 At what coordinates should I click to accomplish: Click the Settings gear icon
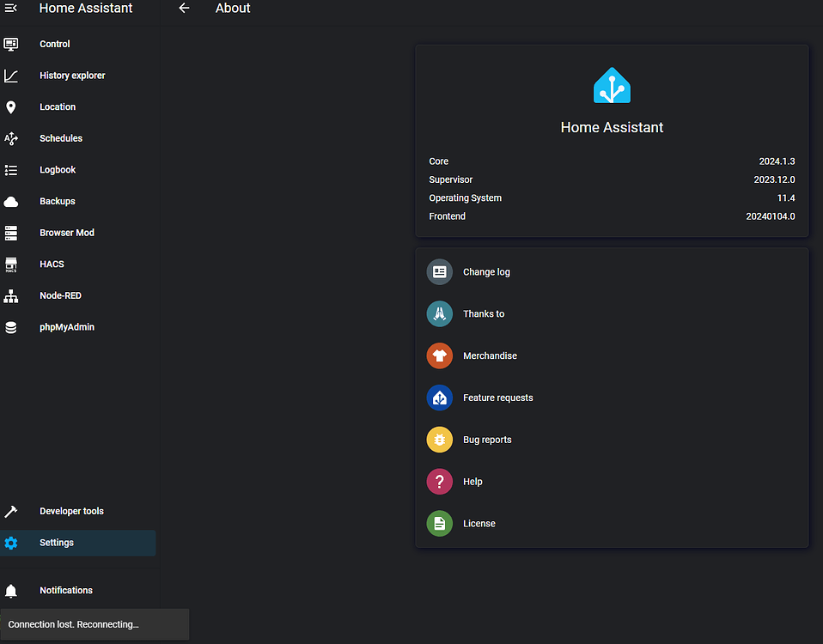11,543
